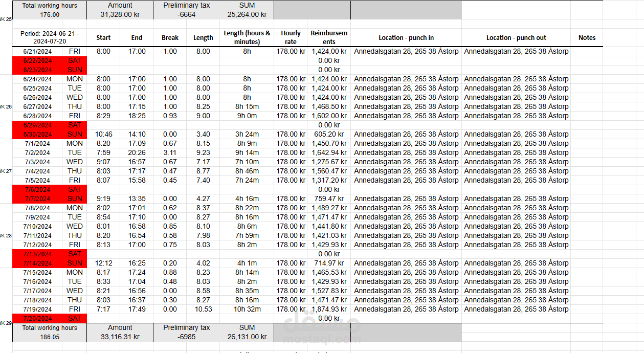Screen dimensions: 644x353
Task: Select end time 17:04
Action: pyautogui.click(x=137, y=281)
